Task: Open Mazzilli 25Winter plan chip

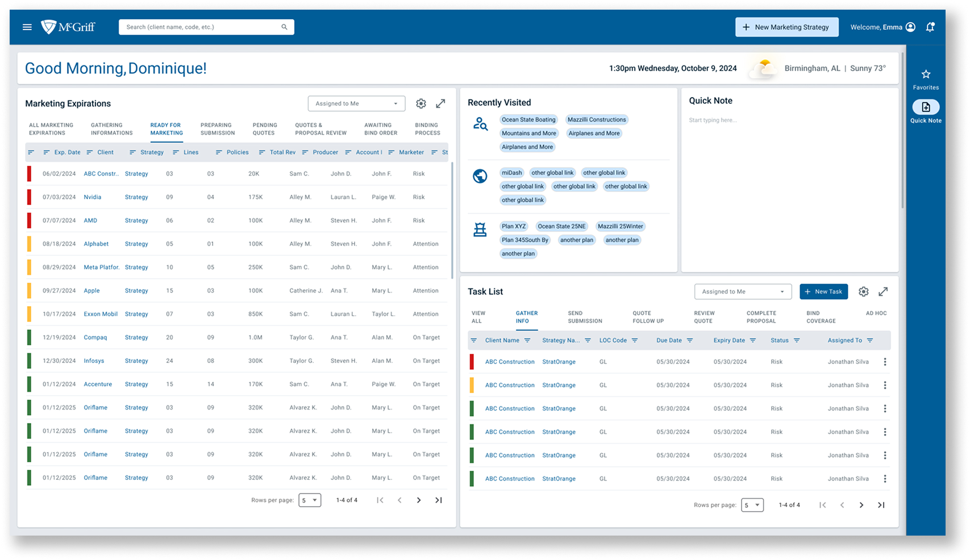Action: [620, 227]
